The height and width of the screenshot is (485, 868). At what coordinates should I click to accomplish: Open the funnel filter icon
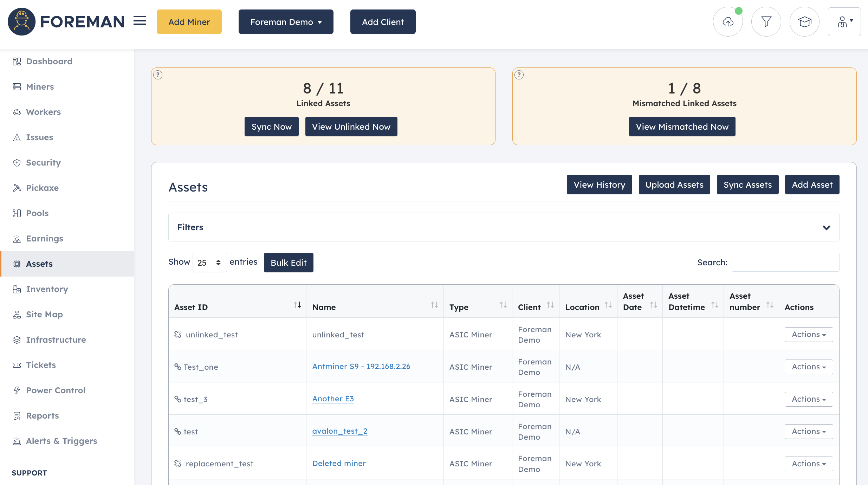point(766,22)
